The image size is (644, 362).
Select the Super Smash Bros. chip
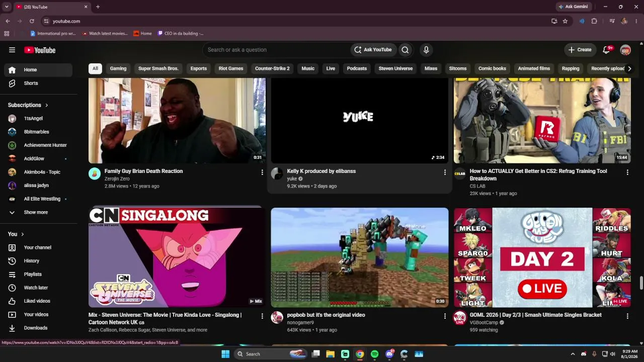(x=158, y=68)
